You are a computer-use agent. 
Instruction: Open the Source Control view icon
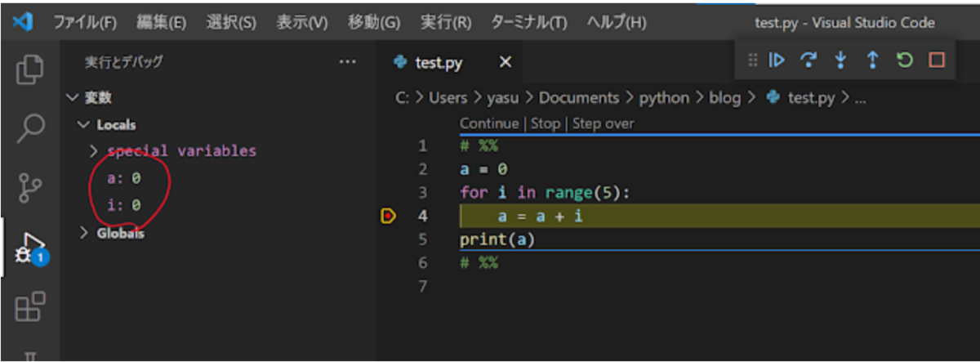29,187
